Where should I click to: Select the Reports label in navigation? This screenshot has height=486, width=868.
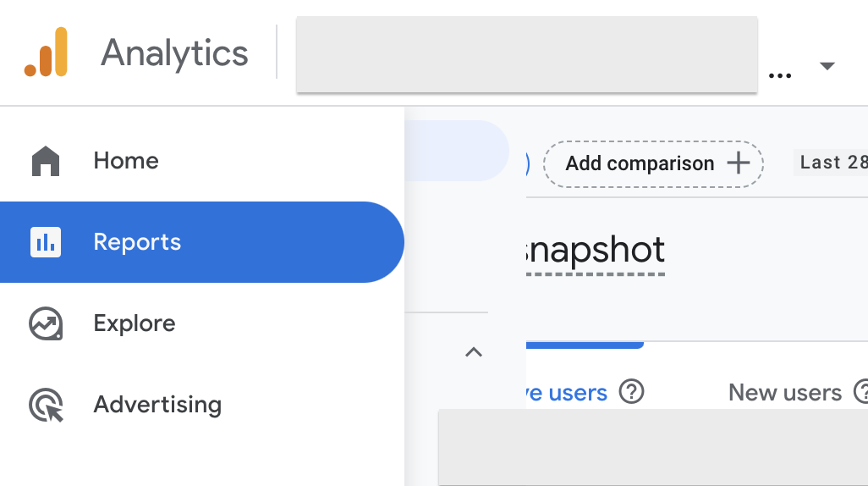tap(137, 242)
